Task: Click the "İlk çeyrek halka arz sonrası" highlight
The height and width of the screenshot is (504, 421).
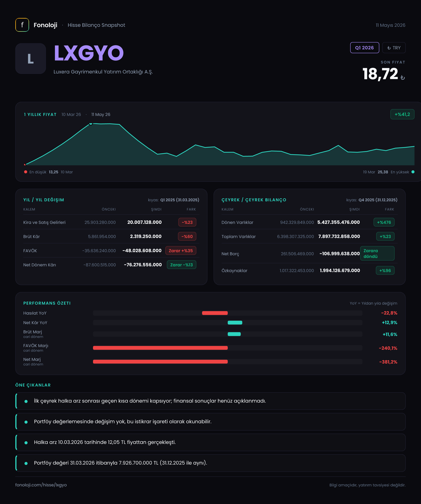Action: [x=210, y=401]
